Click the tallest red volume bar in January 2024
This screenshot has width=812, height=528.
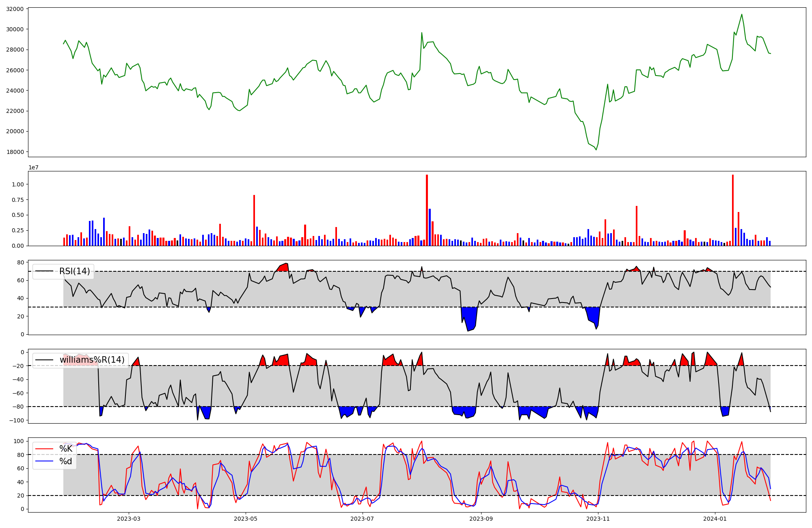(732, 211)
